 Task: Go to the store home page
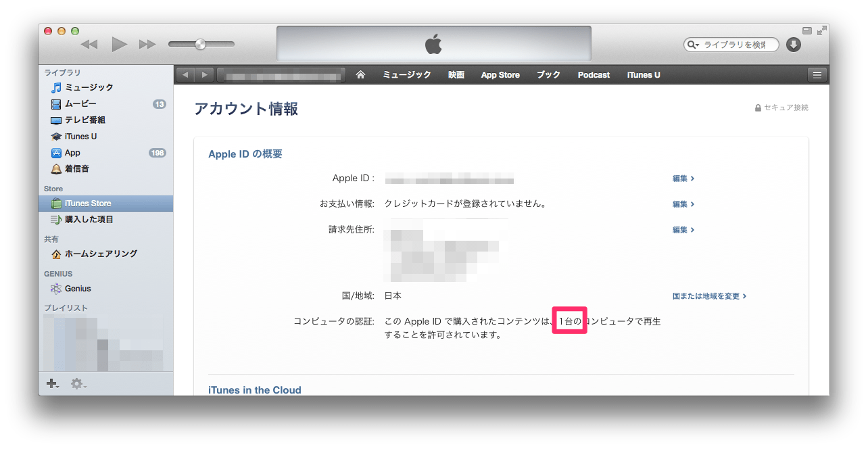coord(360,74)
